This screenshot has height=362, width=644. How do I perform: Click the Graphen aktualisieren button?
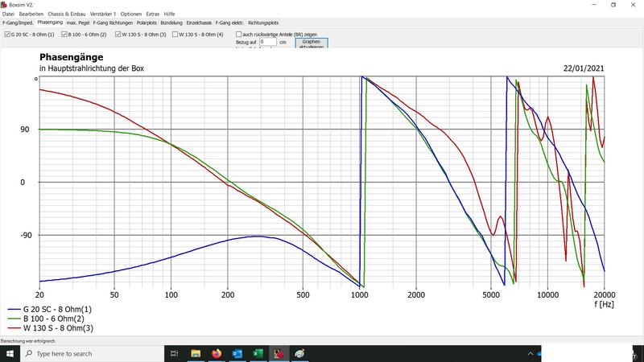point(312,43)
